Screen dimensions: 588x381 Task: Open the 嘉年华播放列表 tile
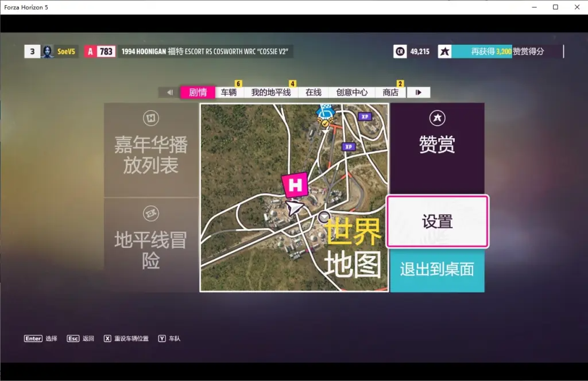tap(151, 150)
